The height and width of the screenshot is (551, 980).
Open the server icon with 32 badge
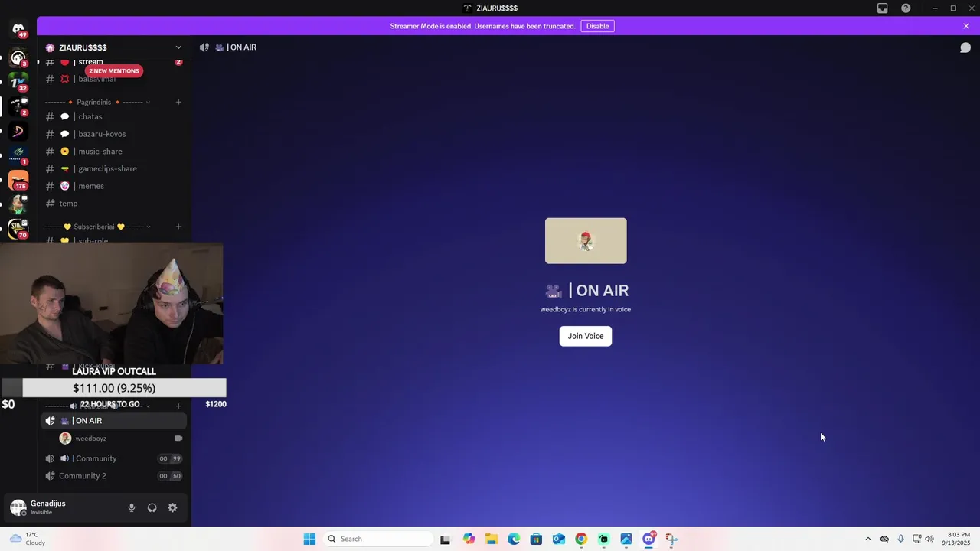point(18,81)
